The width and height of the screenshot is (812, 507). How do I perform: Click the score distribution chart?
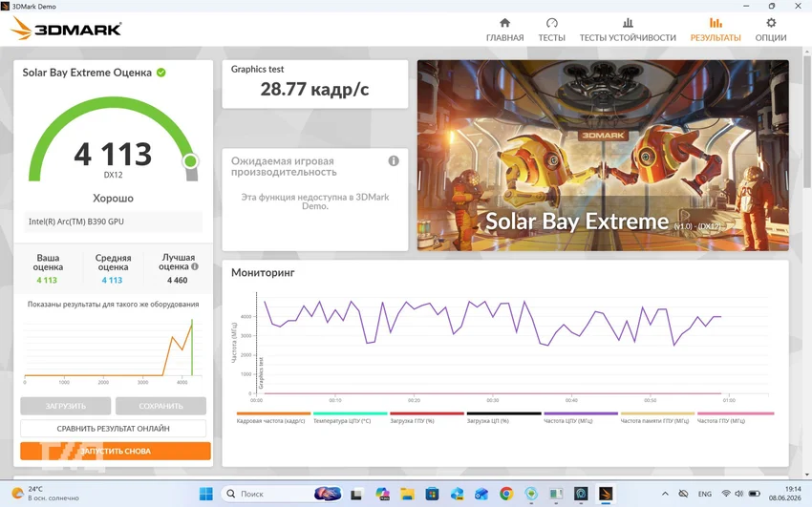coord(113,349)
